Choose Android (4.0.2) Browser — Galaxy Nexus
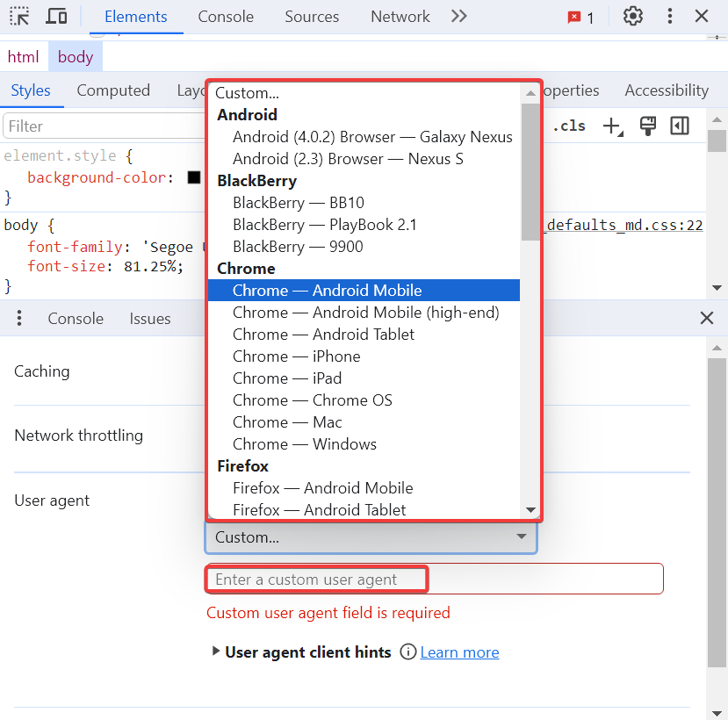 pyautogui.click(x=364, y=137)
